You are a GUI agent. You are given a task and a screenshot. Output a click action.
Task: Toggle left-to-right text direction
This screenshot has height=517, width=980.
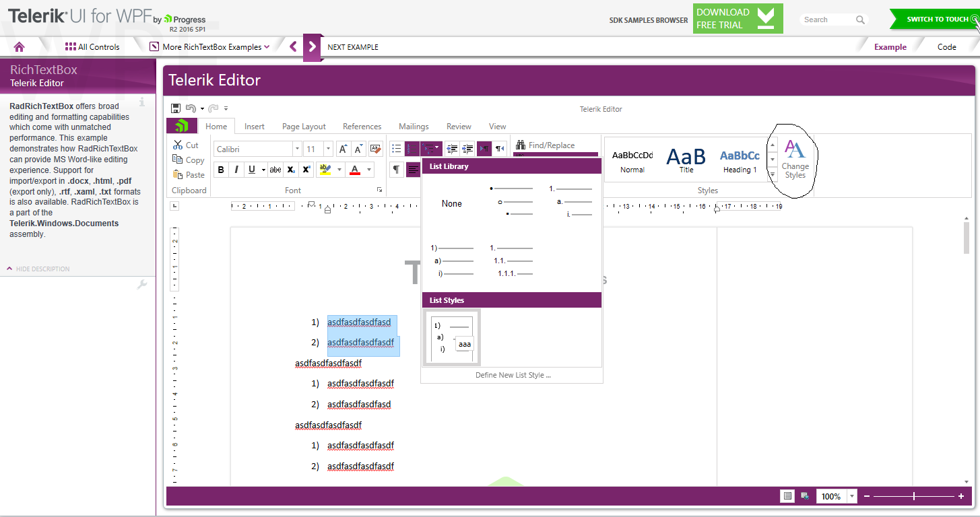pos(484,149)
